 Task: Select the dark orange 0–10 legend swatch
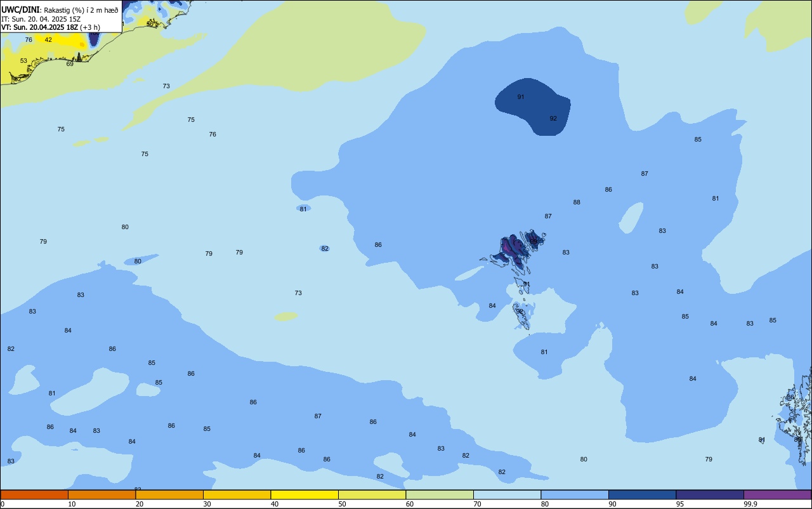pos(34,494)
